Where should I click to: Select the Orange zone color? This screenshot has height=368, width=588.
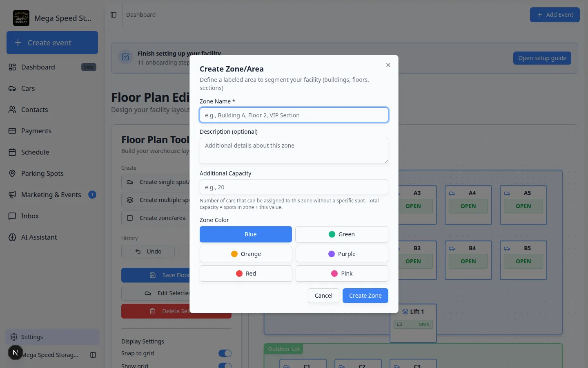246,254
